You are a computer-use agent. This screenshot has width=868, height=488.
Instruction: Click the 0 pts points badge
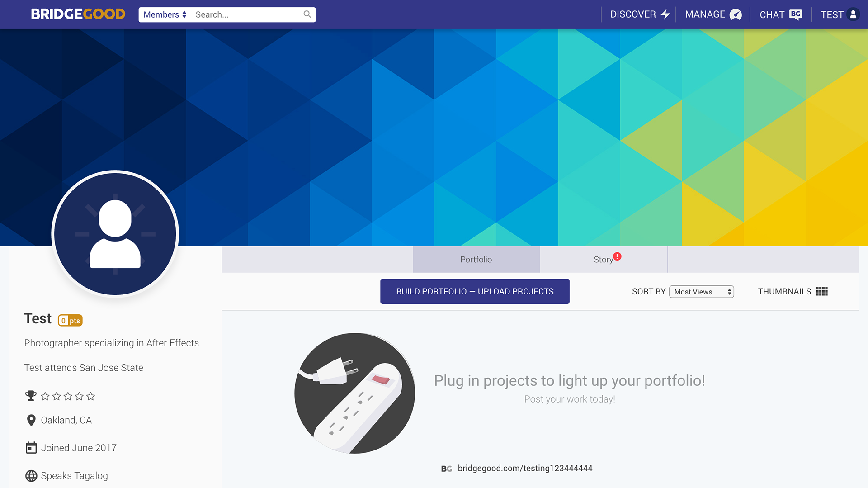tap(70, 320)
